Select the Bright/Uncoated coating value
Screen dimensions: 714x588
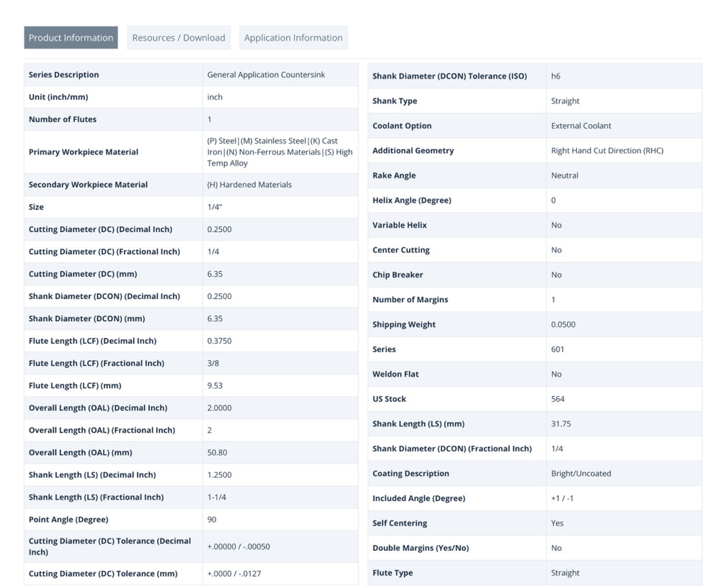click(x=581, y=474)
